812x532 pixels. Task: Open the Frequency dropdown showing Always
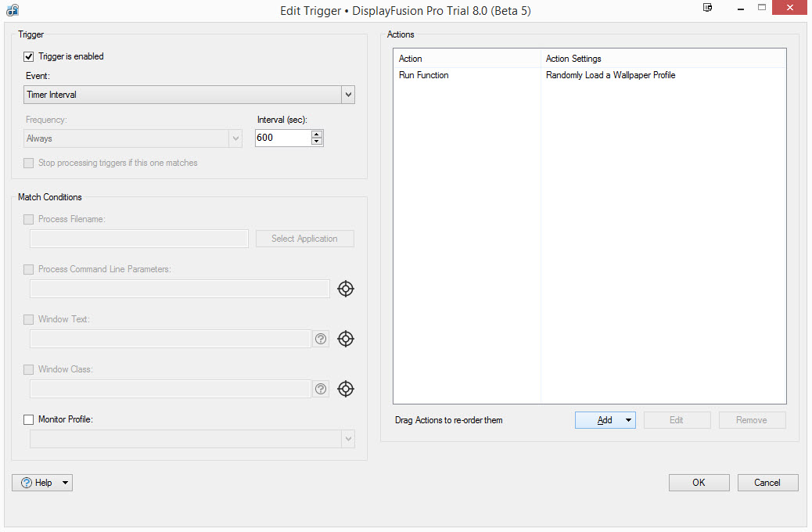tap(132, 138)
